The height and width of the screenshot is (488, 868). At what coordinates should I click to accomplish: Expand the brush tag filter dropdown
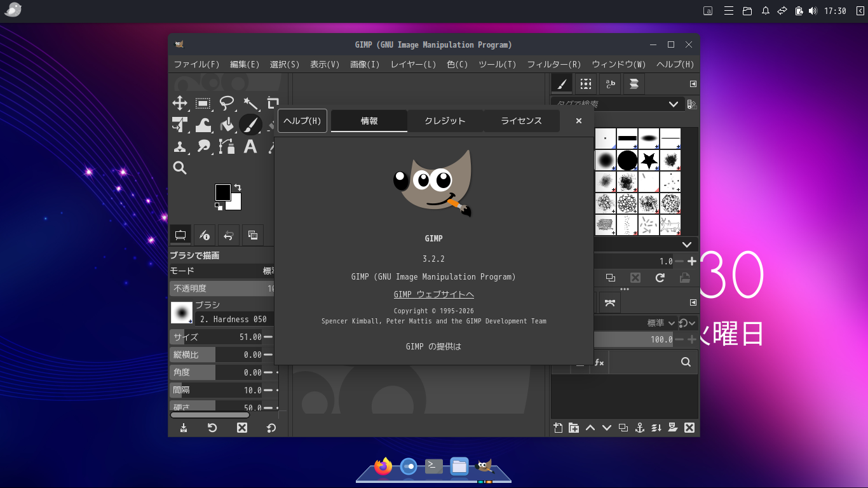coord(674,104)
